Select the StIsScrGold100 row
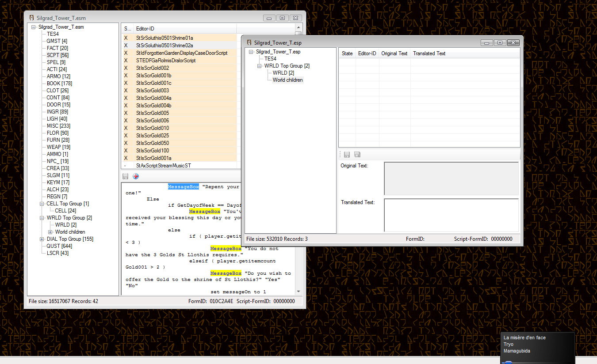Viewport: 597px width, 364px height. [179, 151]
